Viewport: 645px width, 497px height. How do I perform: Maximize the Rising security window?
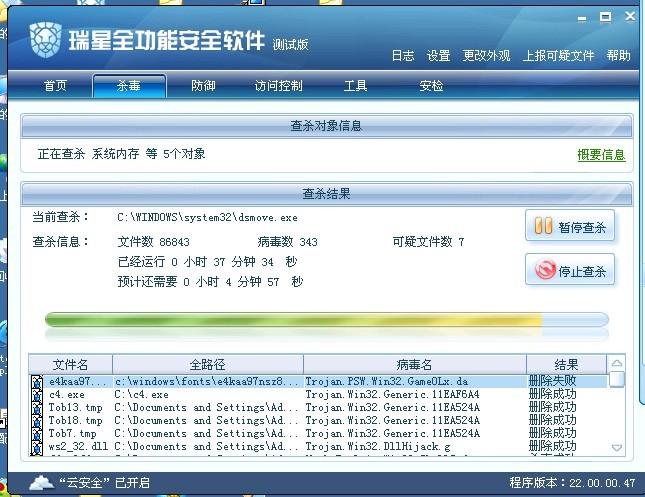605,17
